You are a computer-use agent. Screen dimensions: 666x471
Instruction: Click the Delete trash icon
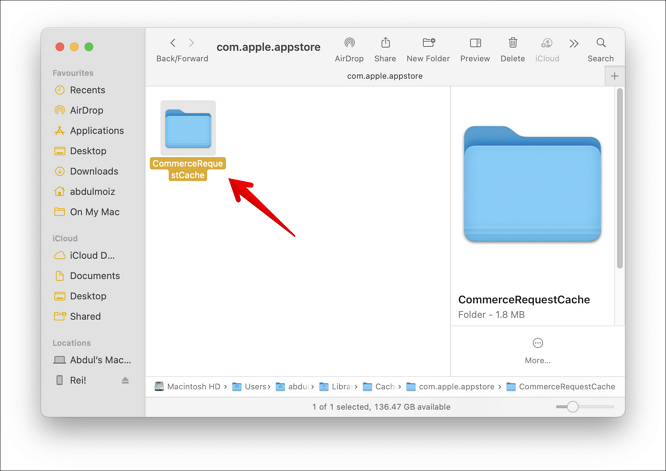pos(512,44)
